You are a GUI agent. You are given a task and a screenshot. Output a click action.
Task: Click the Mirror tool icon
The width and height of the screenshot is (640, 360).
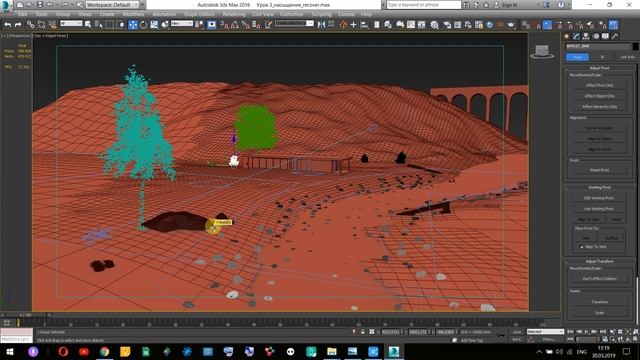(x=321, y=25)
